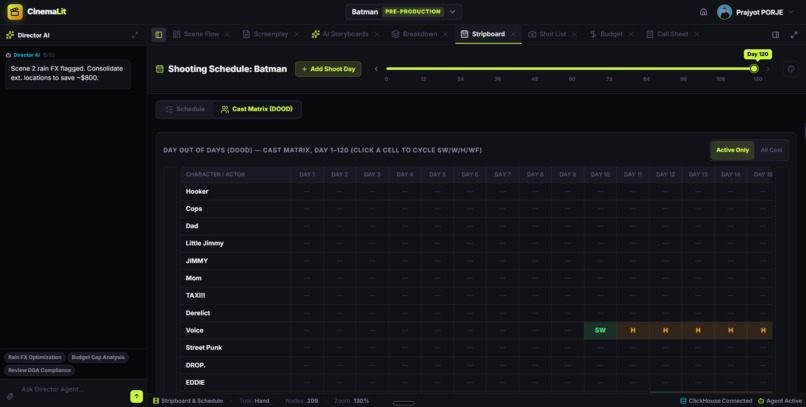Image resolution: width=806 pixels, height=407 pixels.
Task: Close the Stripboard tab
Action: point(513,34)
